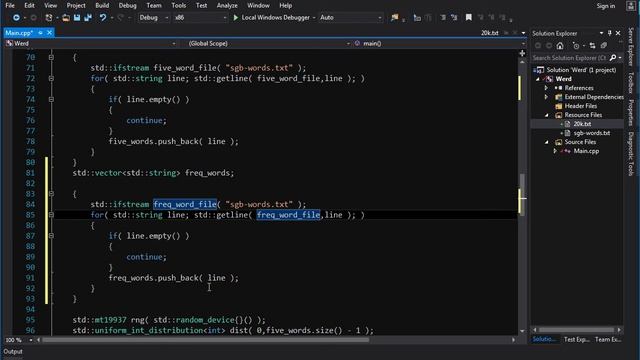The height and width of the screenshot is (360, 640).
Task: Open the Werd project scope dropdown
Action: click(x=91, y=43)
